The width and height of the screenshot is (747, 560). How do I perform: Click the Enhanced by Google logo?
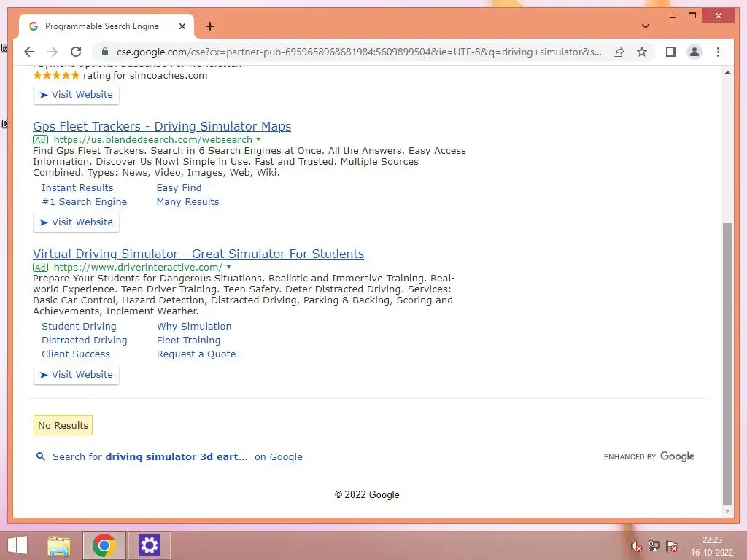[649, 456]
